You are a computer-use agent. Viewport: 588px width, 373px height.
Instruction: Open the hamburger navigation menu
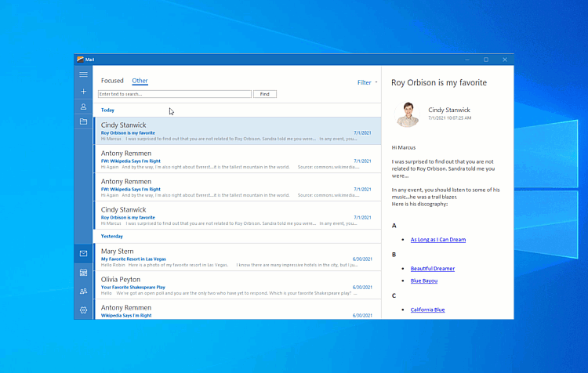click(83, 74)
